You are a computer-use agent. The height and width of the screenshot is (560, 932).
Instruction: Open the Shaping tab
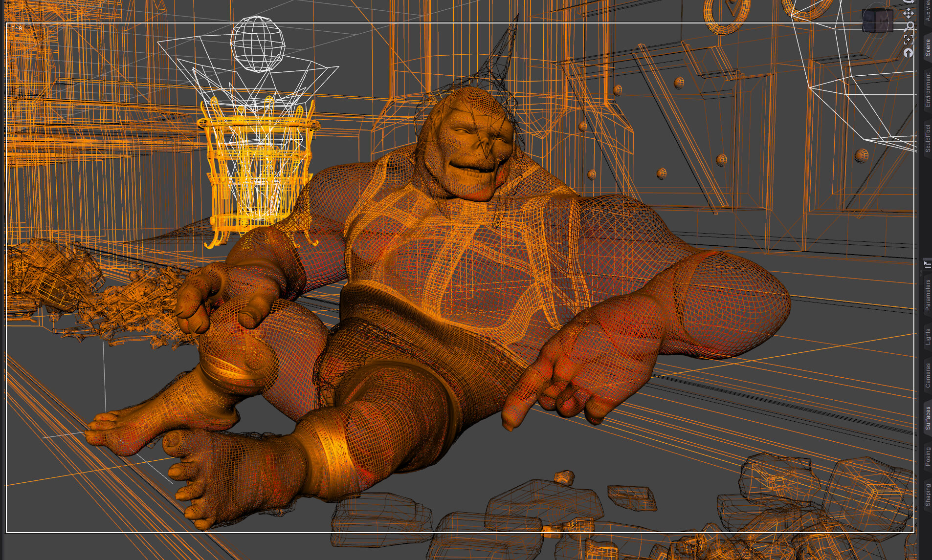point(927,495)
